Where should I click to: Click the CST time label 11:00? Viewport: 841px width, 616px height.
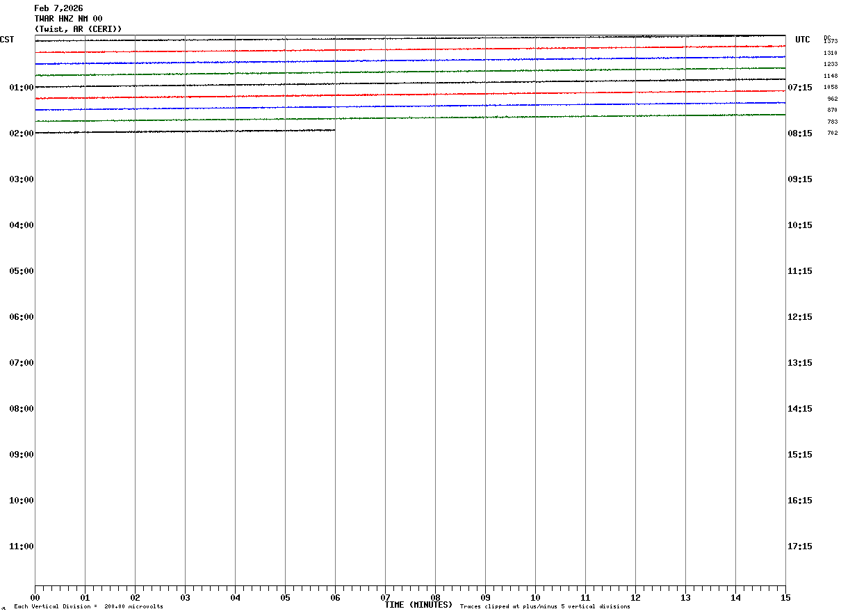pos(22,546)
